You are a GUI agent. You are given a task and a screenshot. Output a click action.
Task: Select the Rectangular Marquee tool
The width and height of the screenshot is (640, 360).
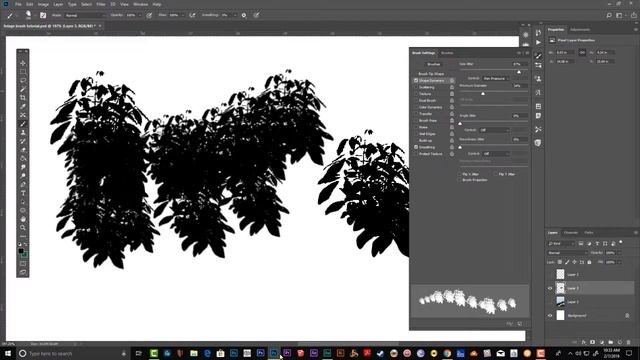point(23,72)
